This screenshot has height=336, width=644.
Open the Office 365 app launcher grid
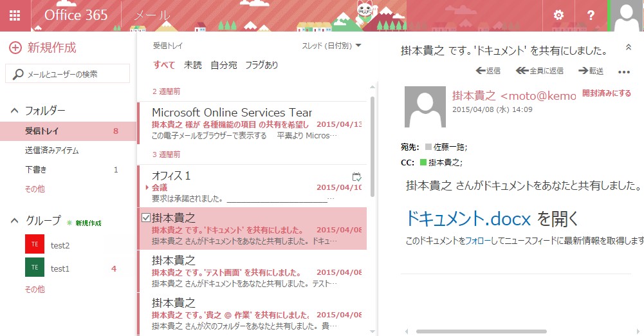pos(15,15)
